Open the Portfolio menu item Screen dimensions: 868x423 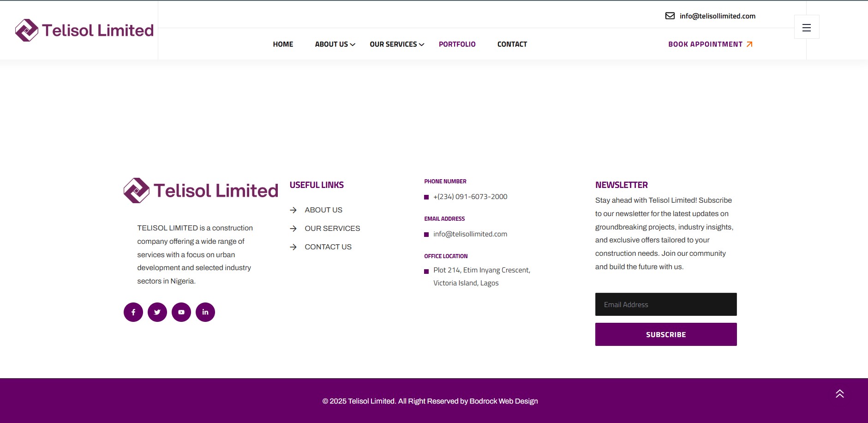(x=457, y=44)
